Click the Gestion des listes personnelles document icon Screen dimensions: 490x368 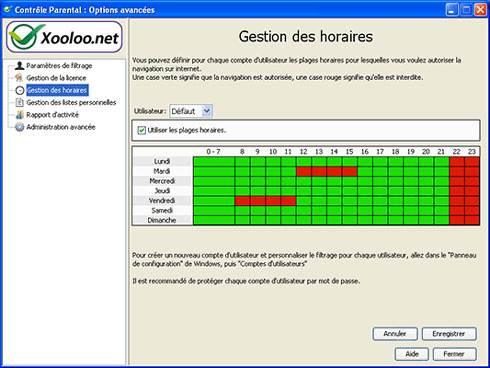20,102
